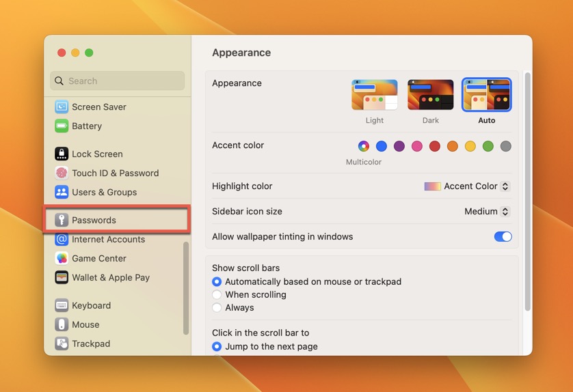Open the Highlight color dropdown
The height and width of the screenshot is (392, 573).
(x=467, y=186)
